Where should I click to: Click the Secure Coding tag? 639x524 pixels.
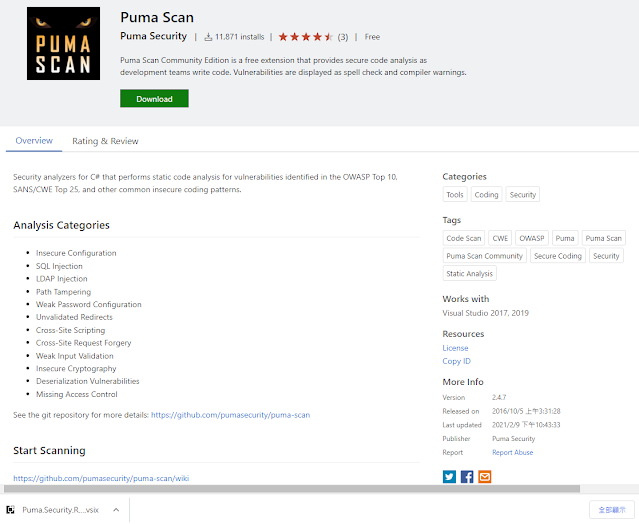(558, 256)
